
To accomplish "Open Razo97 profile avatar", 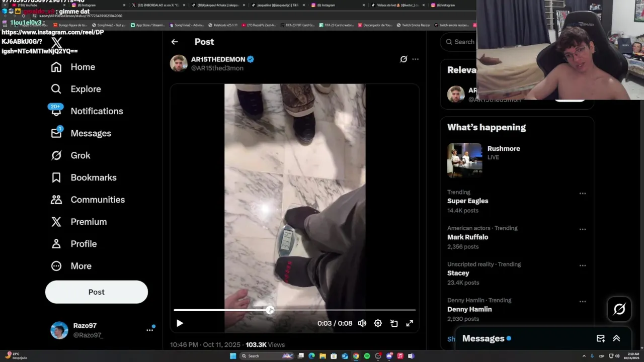I will (x=59, y=330).
